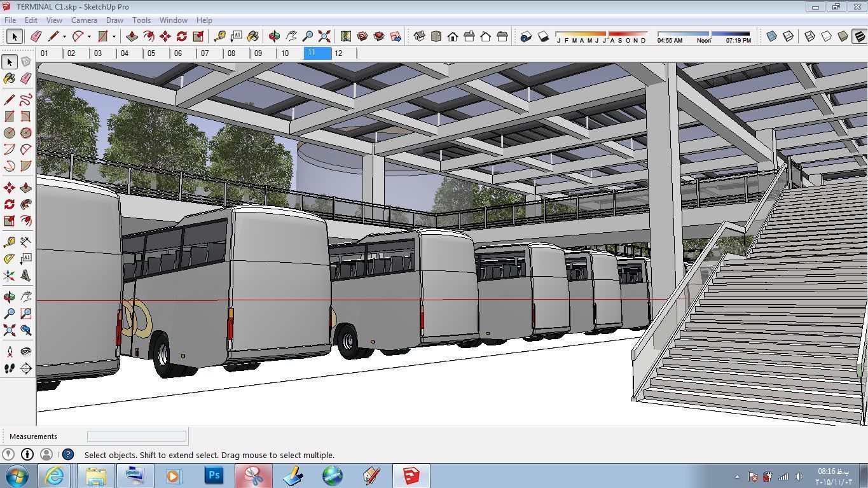Toggle shadows display on or off
Image resolution: width=868 pixels, height=488 pixels.
(x=543, y=37)
